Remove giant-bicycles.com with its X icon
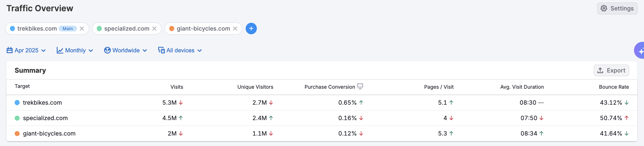 (x=235, y=29)
